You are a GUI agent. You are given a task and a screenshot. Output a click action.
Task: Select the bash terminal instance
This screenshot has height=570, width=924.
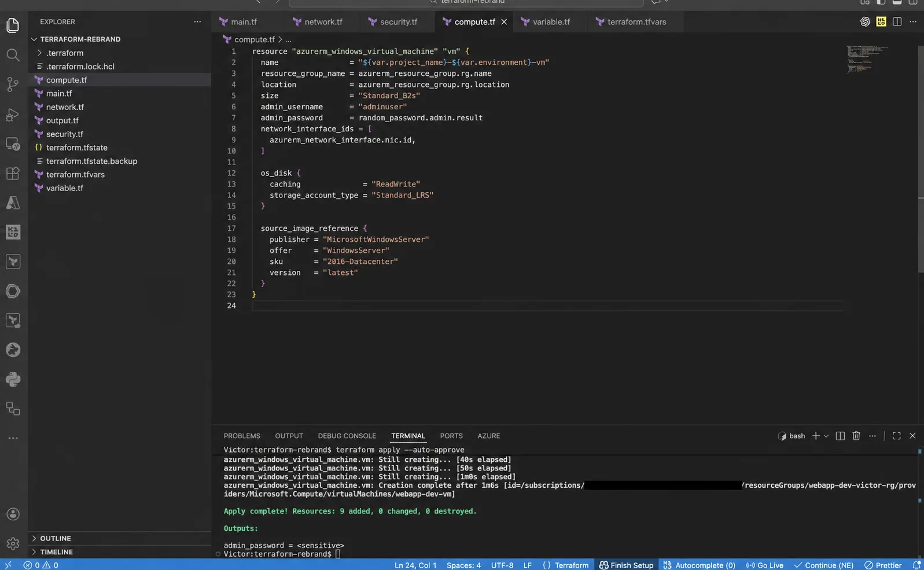click(792, 436)
